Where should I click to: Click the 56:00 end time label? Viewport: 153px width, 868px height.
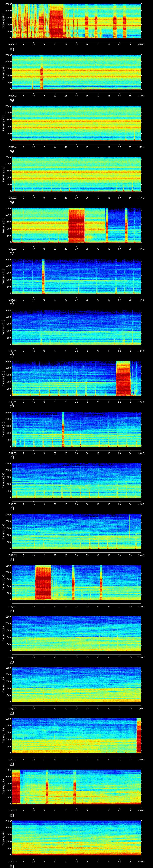tap(141, 861)
